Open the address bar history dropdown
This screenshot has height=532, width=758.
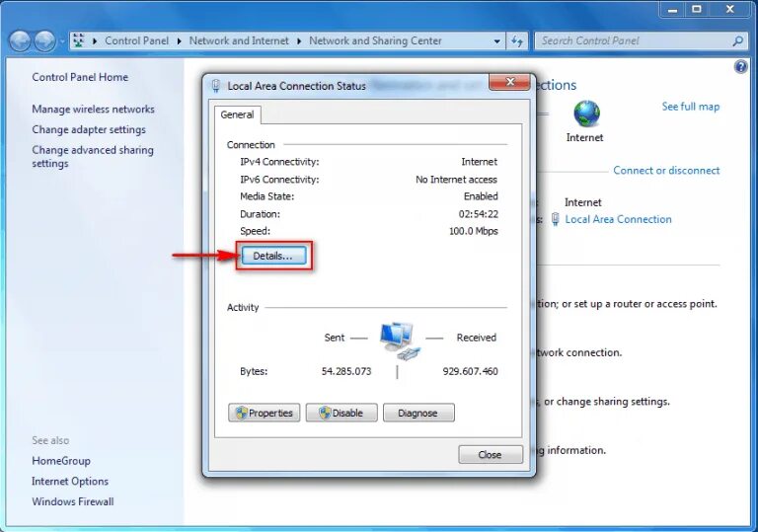[x=497, y=41]
